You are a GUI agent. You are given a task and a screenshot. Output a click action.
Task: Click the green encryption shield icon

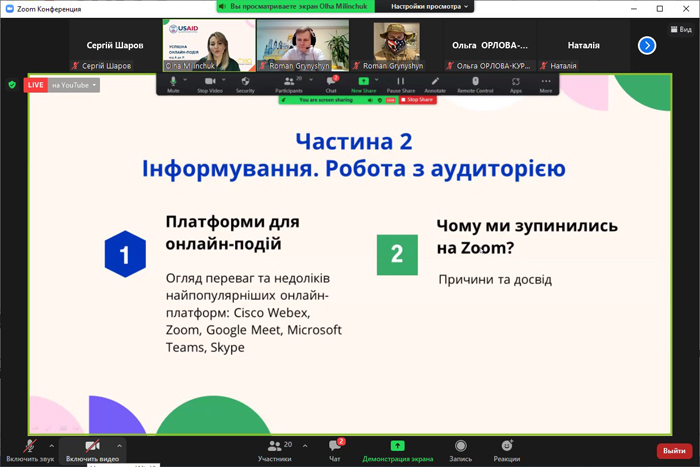12,84
